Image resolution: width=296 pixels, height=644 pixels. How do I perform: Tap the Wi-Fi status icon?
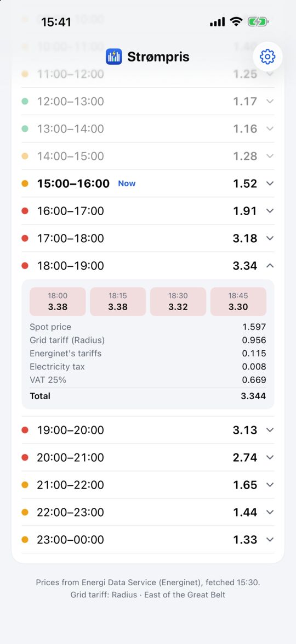point(236,22)
